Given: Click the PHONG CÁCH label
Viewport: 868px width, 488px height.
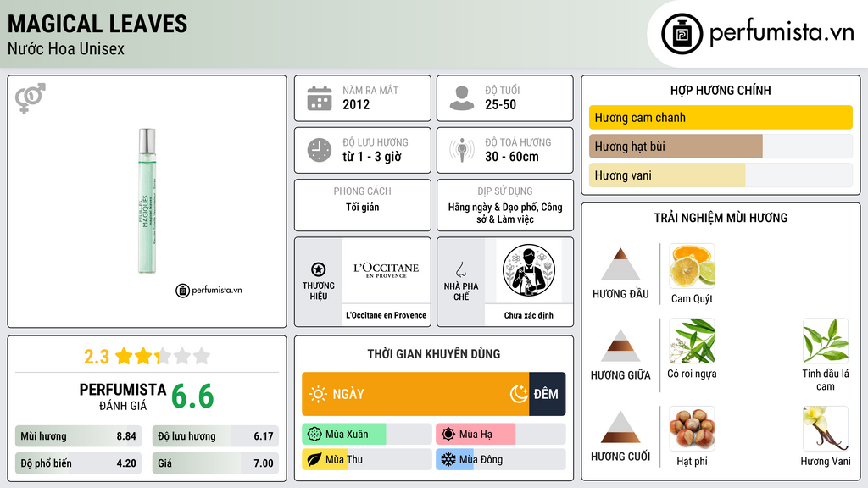Looking at the screenshot, I should point(363,191).
